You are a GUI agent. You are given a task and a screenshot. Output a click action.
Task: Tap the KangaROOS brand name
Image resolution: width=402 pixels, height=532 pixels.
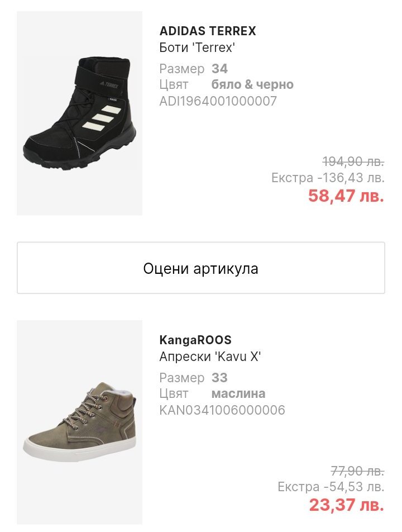pos(195,340)
